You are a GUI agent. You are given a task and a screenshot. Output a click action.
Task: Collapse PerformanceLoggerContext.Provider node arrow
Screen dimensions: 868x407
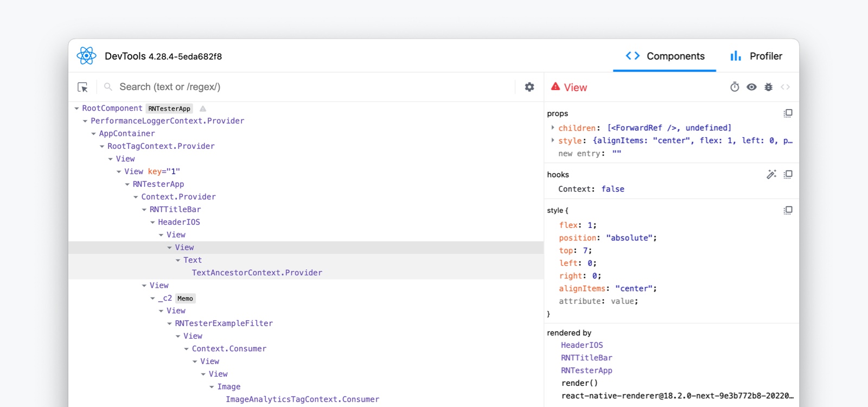click(85, 121)
